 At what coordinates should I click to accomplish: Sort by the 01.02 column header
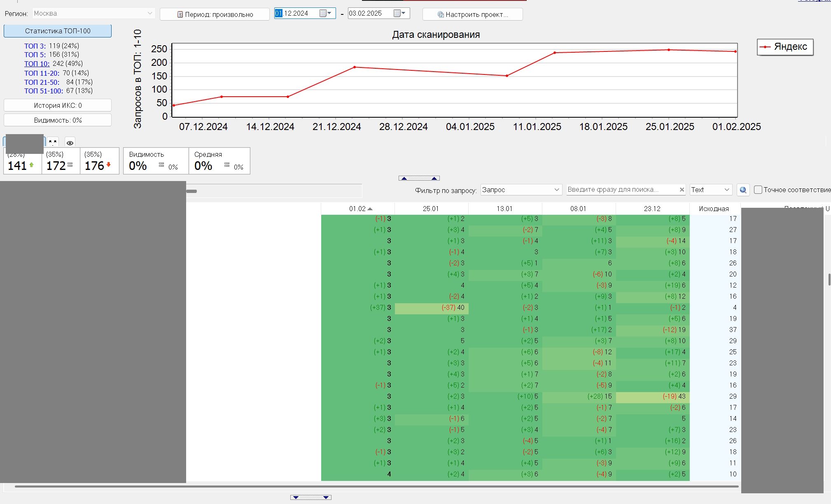pyautogui.click(x=357, y=209)
